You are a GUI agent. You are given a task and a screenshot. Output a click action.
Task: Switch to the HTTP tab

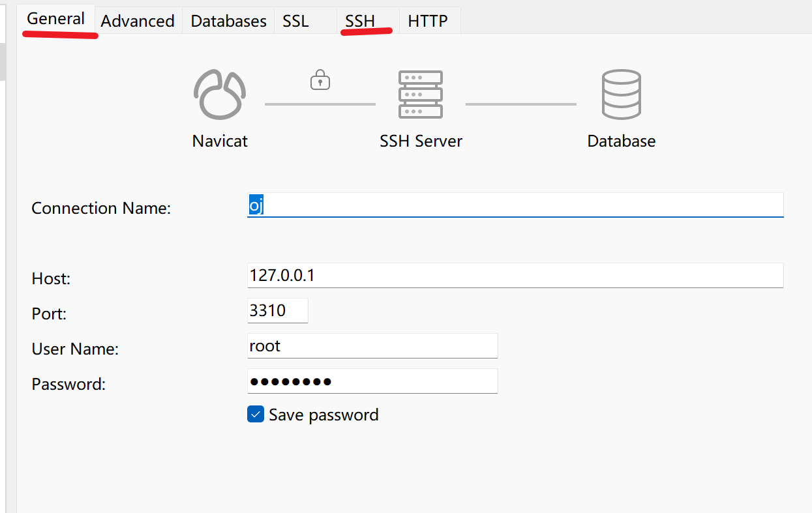click(427, 21)
